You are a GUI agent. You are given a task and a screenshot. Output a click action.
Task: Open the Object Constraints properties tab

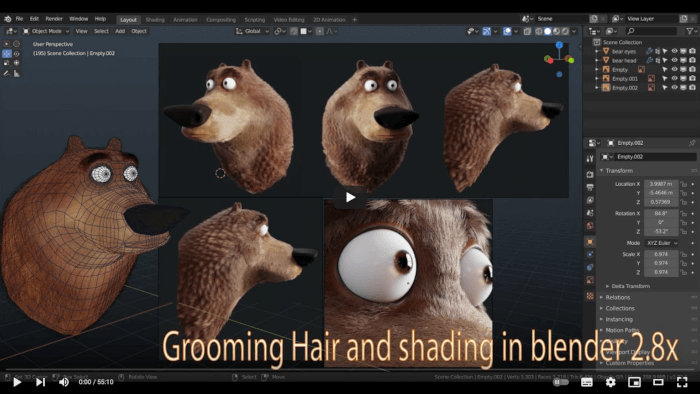[590, 267]
